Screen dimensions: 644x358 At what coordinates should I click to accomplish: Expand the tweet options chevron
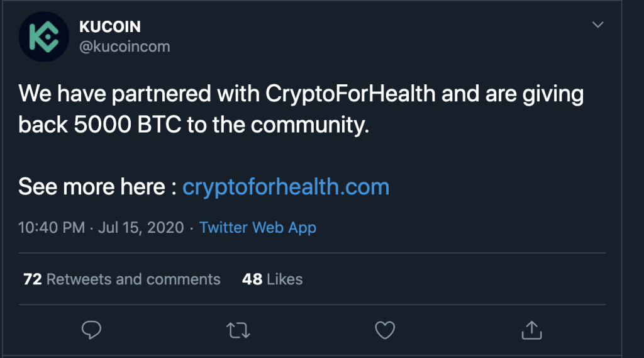click(x=598, y=25)
